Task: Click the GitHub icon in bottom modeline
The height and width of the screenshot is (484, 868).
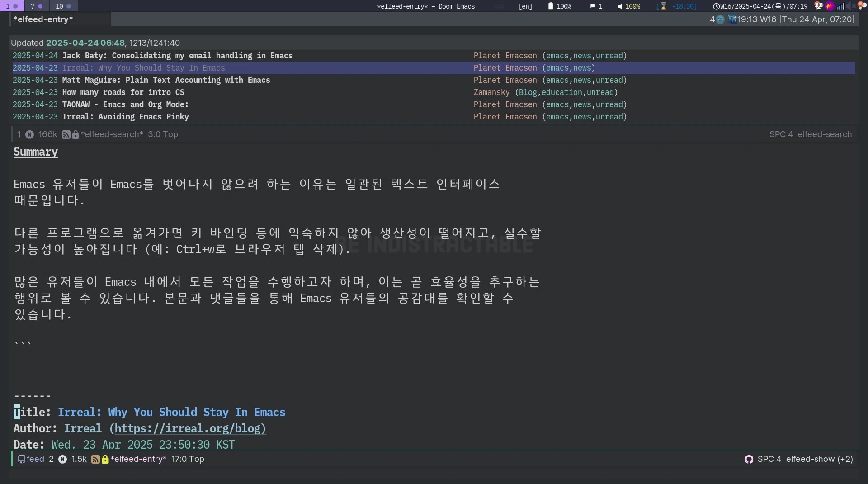Action: pyautogui.click(x=749, y=459)
